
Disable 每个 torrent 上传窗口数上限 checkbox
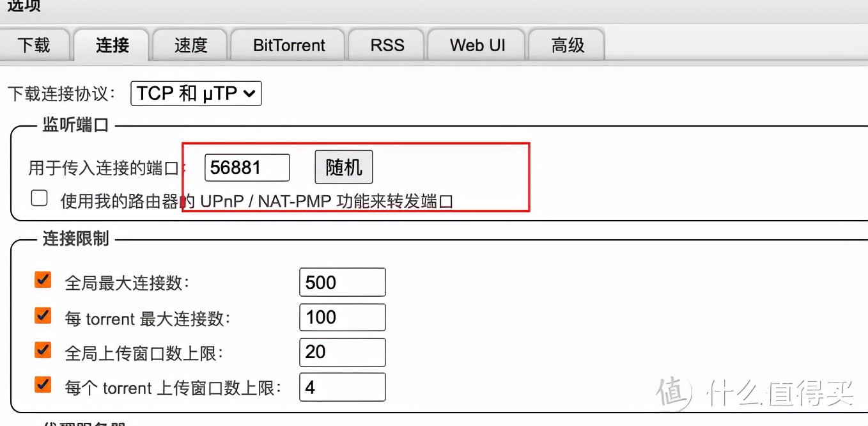pyautogui.click(x=43, y=385)
